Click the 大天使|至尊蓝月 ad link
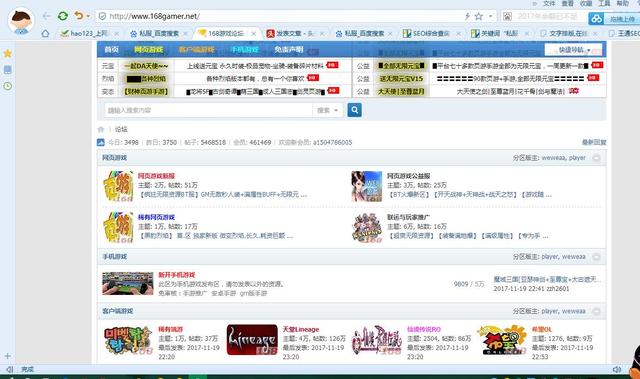 [401, 91]
